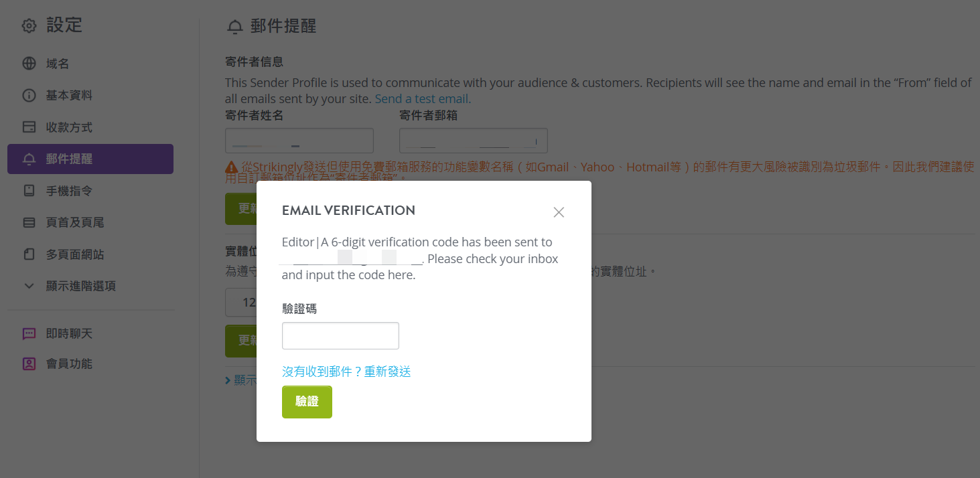
Task: Click the member icon beside 會員功能
Action: [29, 364]
